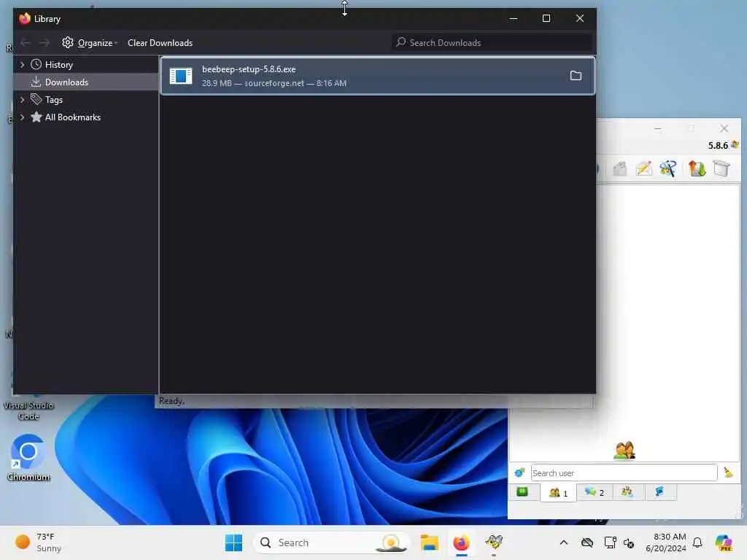Click the Tags label icon in sidebar
Viewport: 747px width, 560px height.
point(36,99)
